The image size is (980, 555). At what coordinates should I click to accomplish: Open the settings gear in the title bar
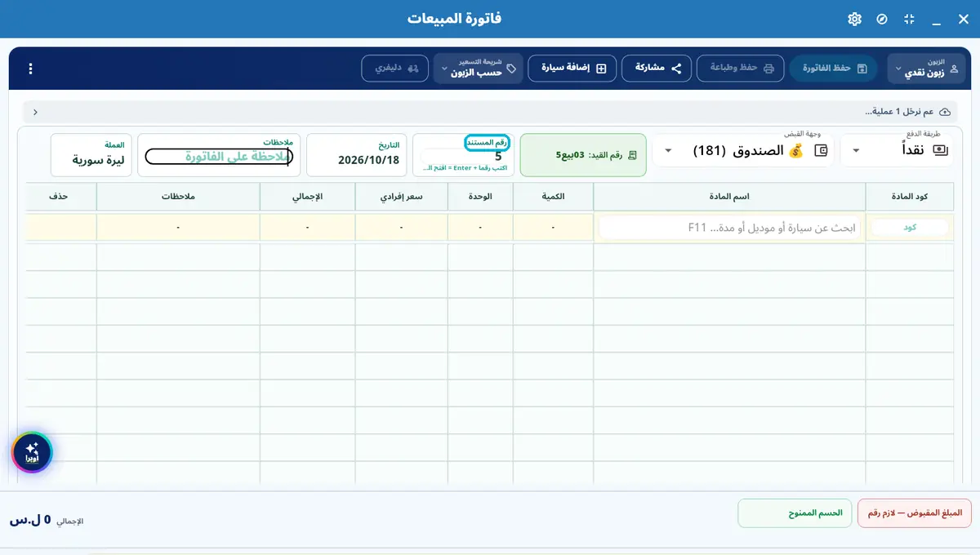(855, 19)
